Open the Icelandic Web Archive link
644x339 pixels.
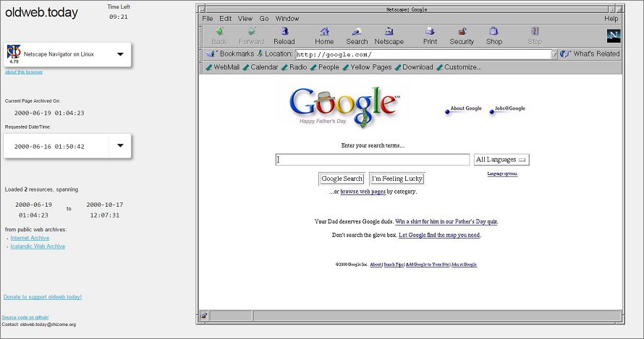coord(38,246)
